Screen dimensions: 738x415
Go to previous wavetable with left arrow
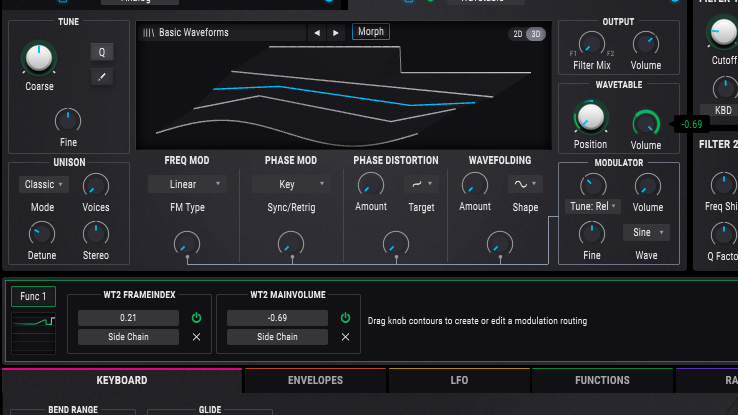[x=317, y=33]
